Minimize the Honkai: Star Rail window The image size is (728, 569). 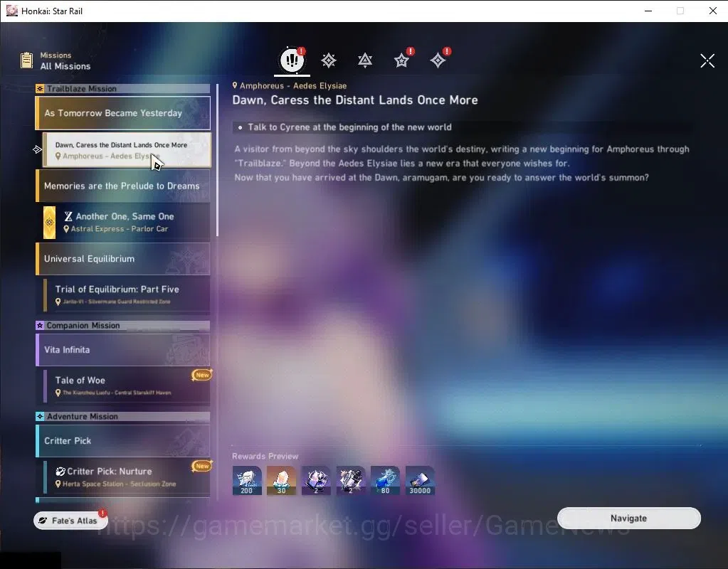click(x=648, y=11)
